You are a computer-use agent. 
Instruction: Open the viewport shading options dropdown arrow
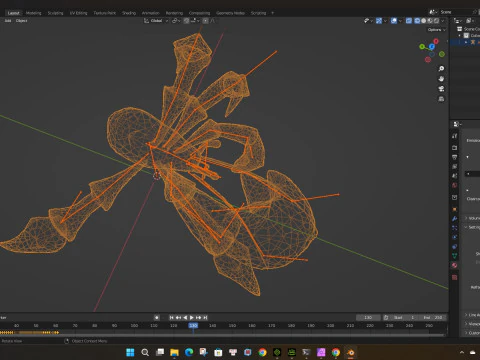pyautogui.click(x=443, y=21)
